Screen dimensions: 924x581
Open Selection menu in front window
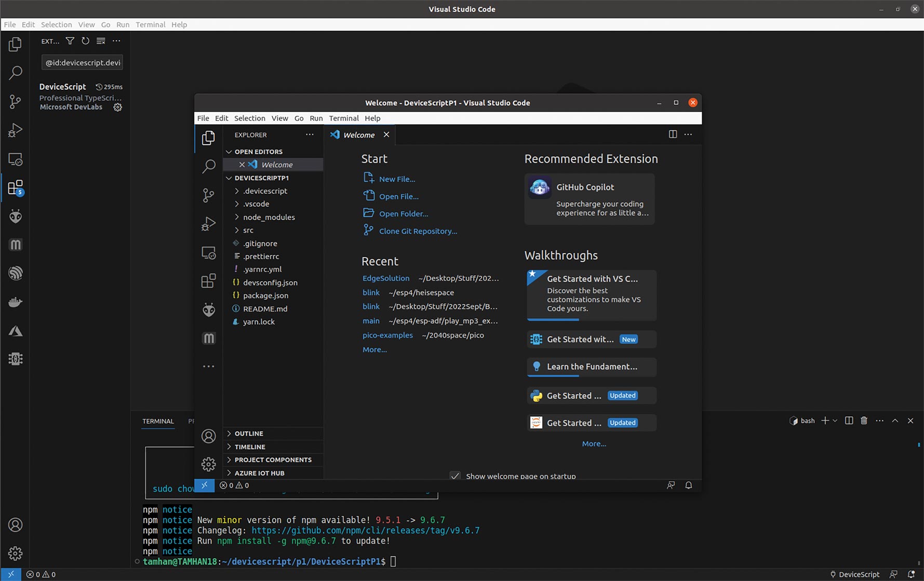pyautogui.click(x=249, y=118)
